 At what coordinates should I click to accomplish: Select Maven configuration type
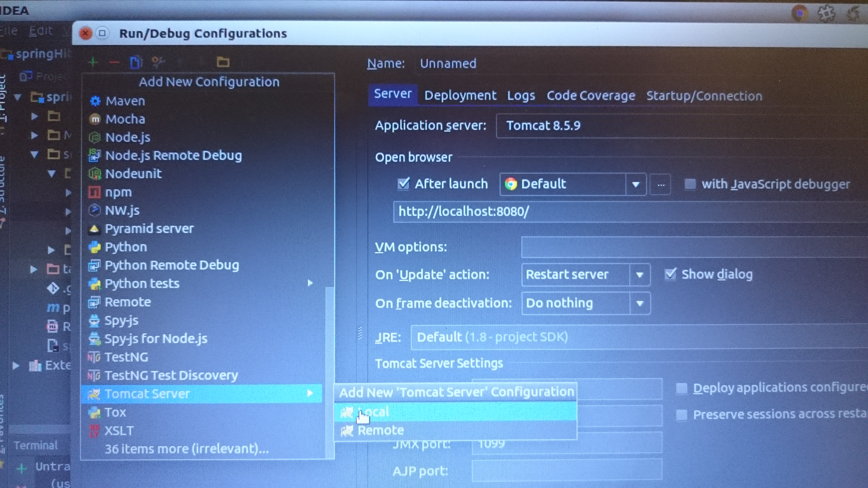(x=201, y=101)
